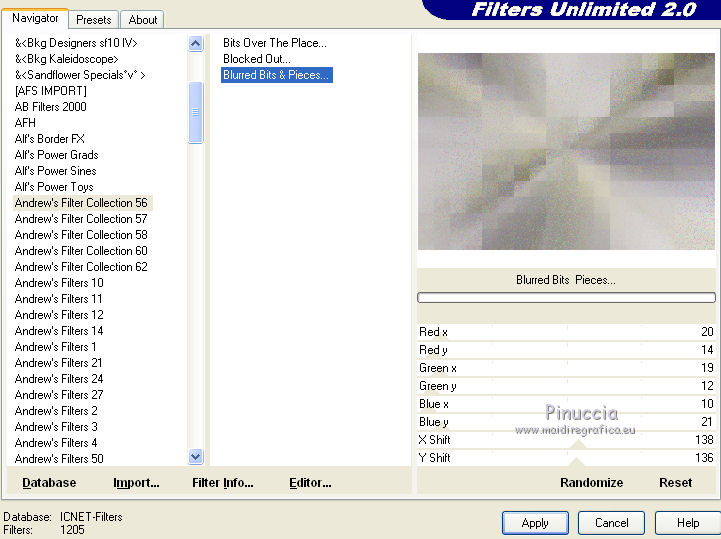
Task: Open the About tab
Action: tap(143, 20)
